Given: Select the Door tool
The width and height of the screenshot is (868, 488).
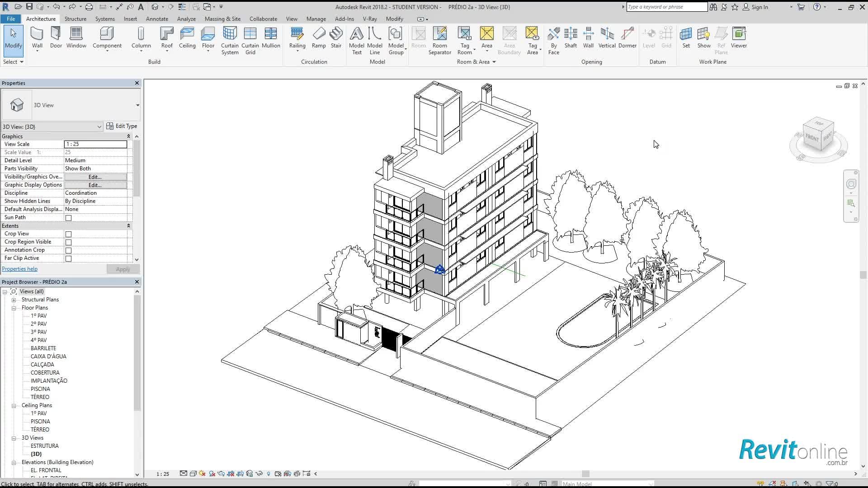Looking at the screenshot, I should [x=56, y=38].
